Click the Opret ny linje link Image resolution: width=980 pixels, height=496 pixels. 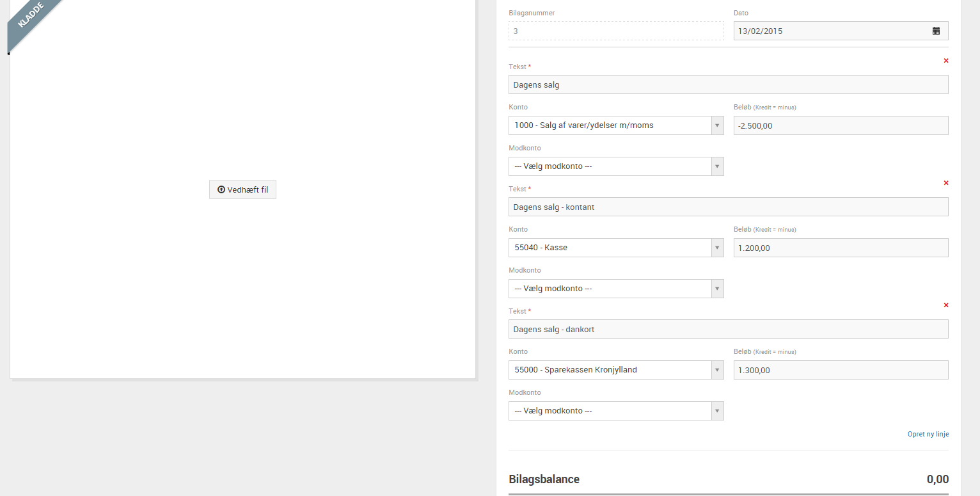(928, 434)
